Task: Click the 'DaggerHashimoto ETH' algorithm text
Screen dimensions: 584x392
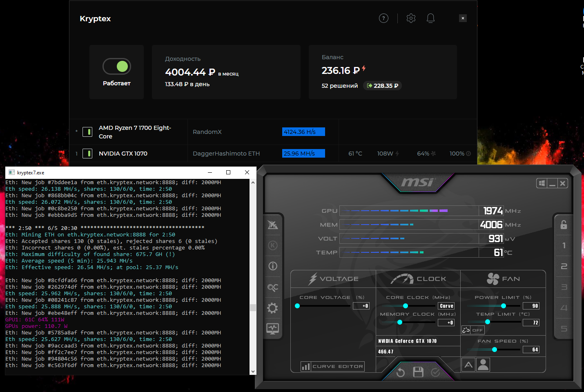Action: [x=226, y=154]
